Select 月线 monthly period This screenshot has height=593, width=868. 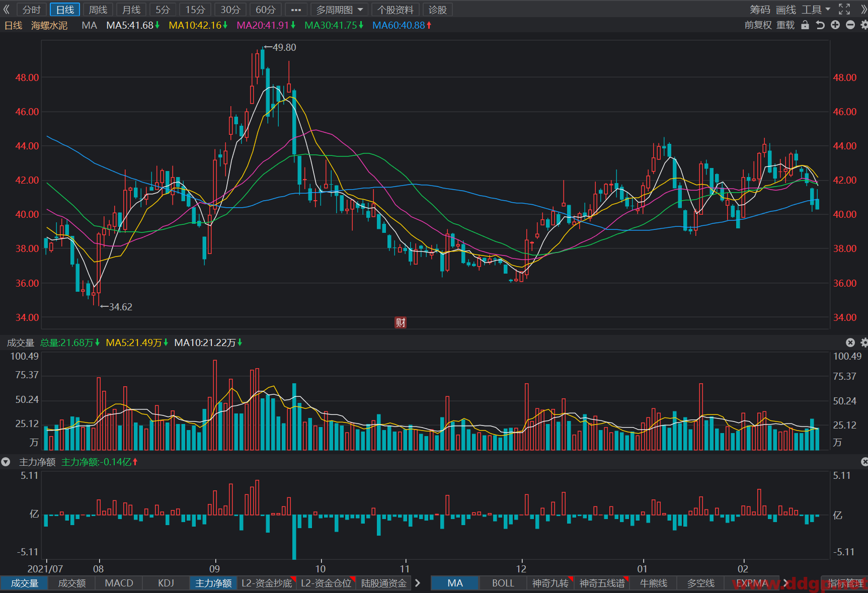pos(131,10)
